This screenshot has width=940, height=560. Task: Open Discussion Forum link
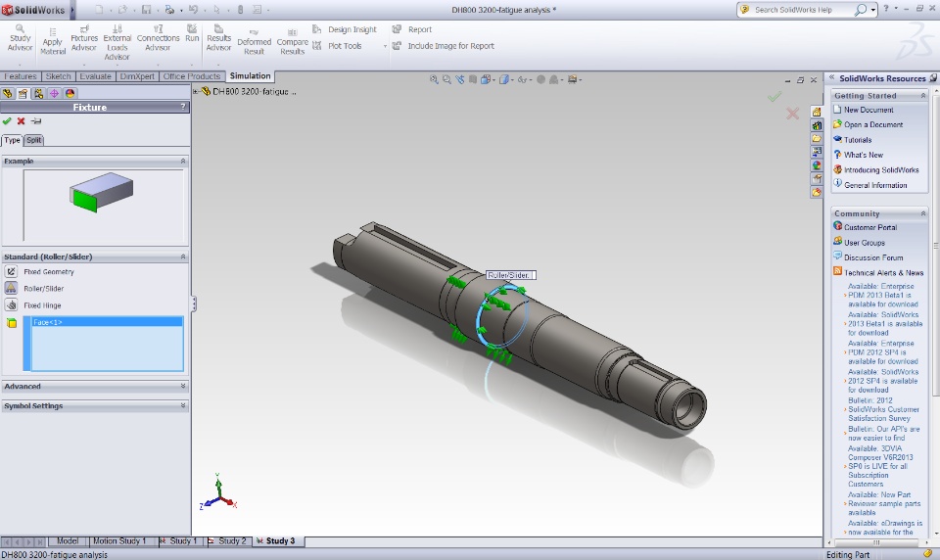coord(873,257)
